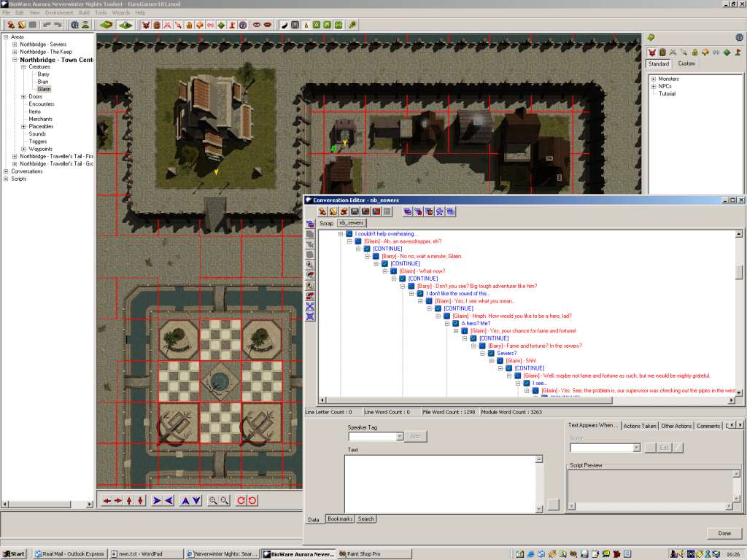
Task: Select the Paint Items sword icon in main toolbar
Action: (178, 25)
